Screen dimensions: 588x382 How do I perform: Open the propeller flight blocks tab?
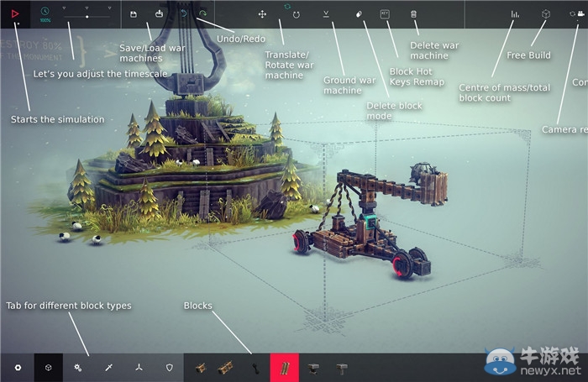coord(139,368)
